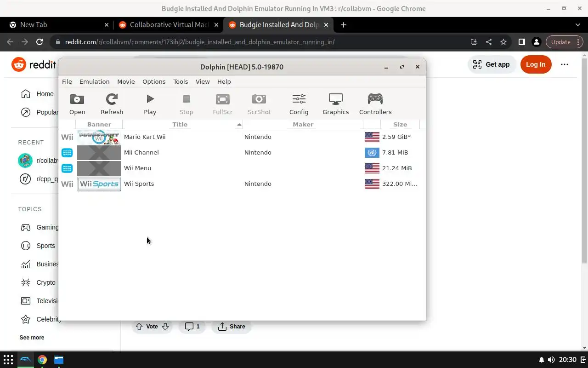Open the Movie menu
Image resolution: width=588 pixels, height=368 pixels.
[x=126, y=81]
